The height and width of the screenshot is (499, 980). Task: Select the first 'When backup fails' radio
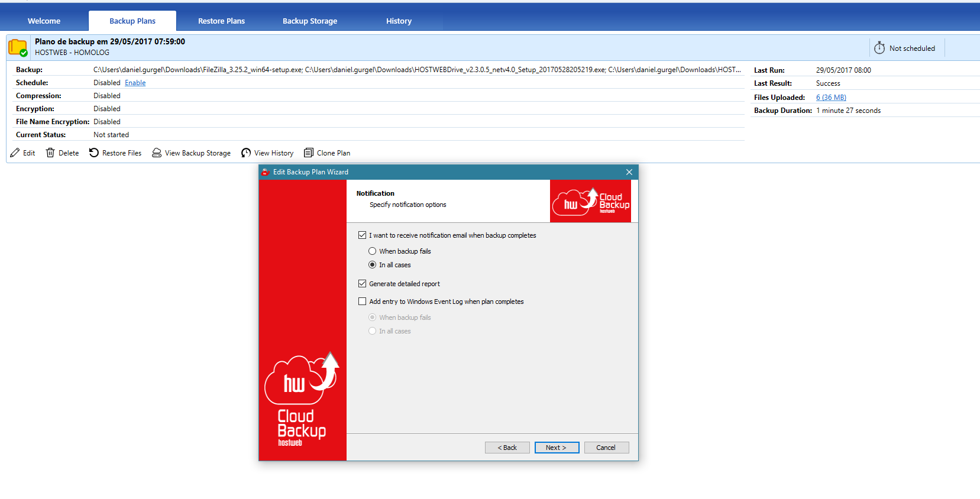pyautogui.click(x=373, y=251)
